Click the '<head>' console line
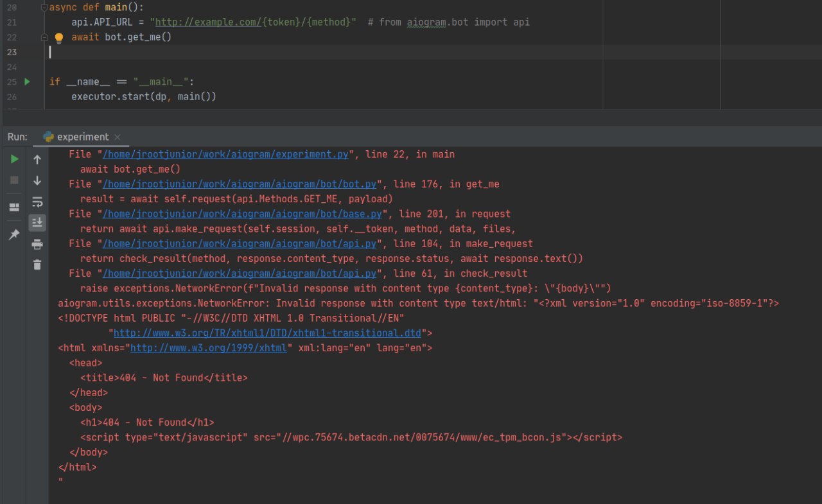The height and width of the screenshot is (504, 822). pyautogui.click(x=86, y=363)
